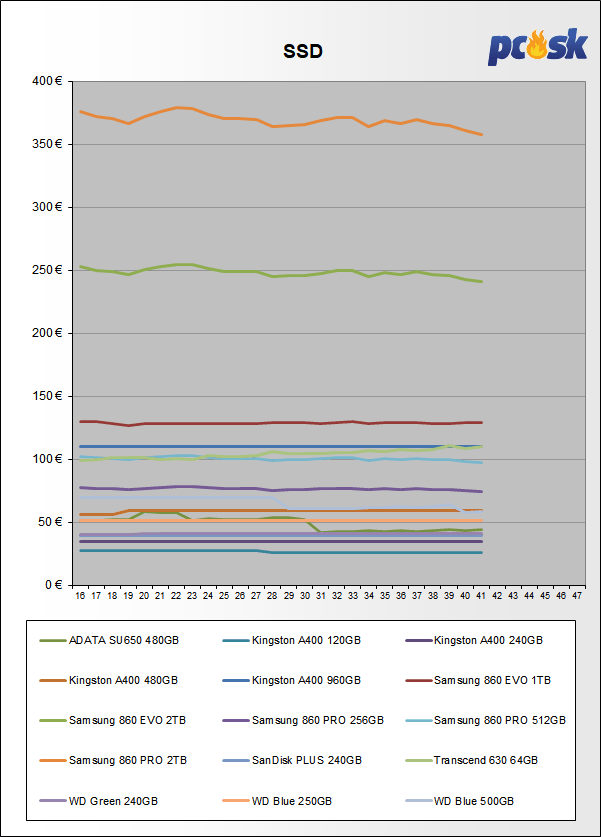Select Kingston A400 240GB legend entry

(474, 640)
